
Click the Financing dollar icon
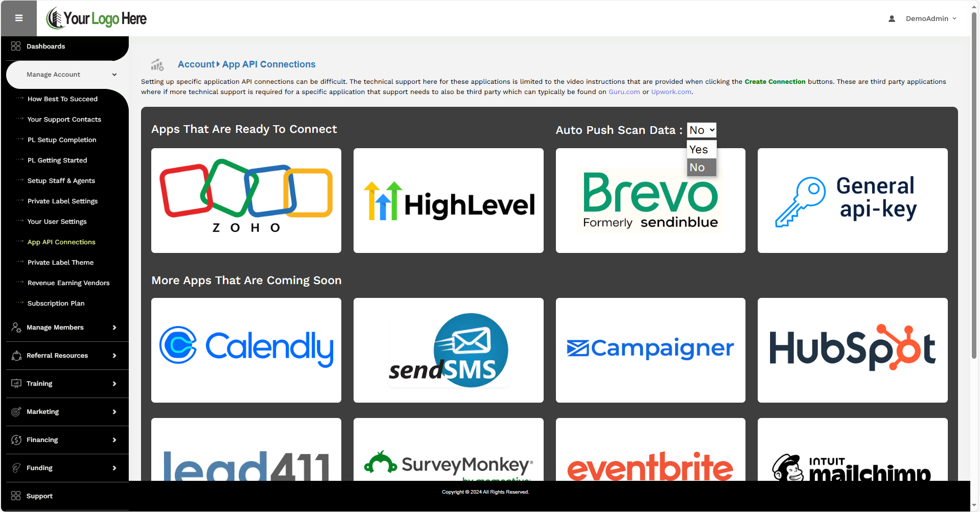click(x=16, y=440)
